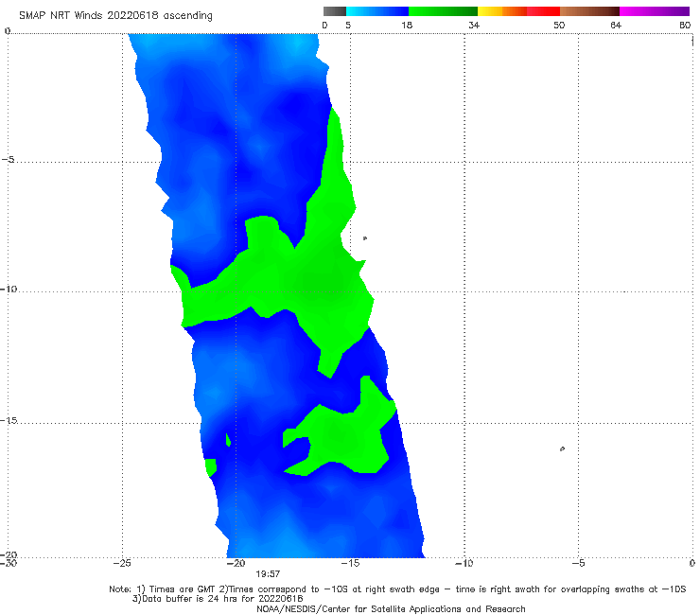Viewport: 700px width, 615px height.
Task: Click the x-axis label '-20'
Action: pyautogui.click(x=236, y=563)
